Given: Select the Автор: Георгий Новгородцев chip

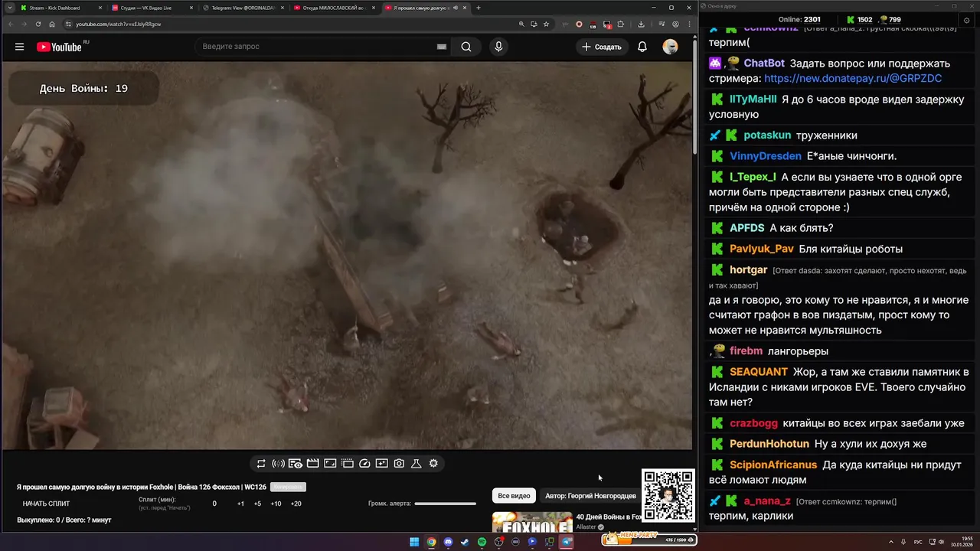Looking at the screenshot, I should [590, 496].
